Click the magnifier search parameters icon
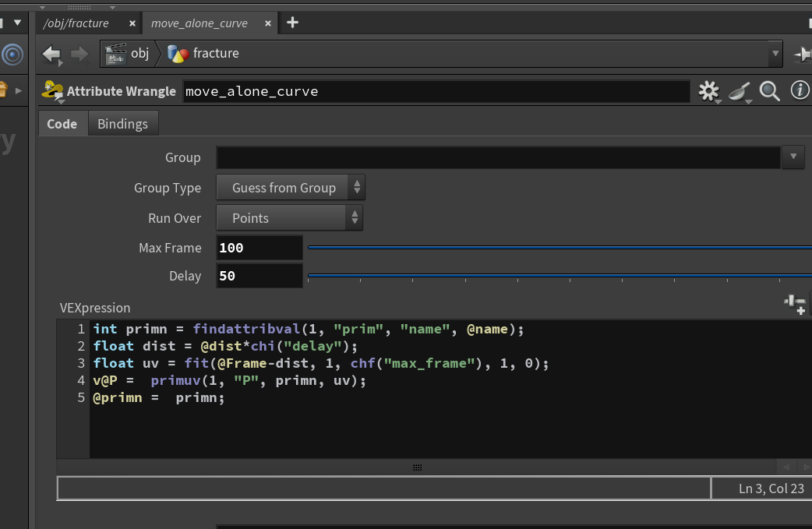812x529 pixels. coord(770,91)
